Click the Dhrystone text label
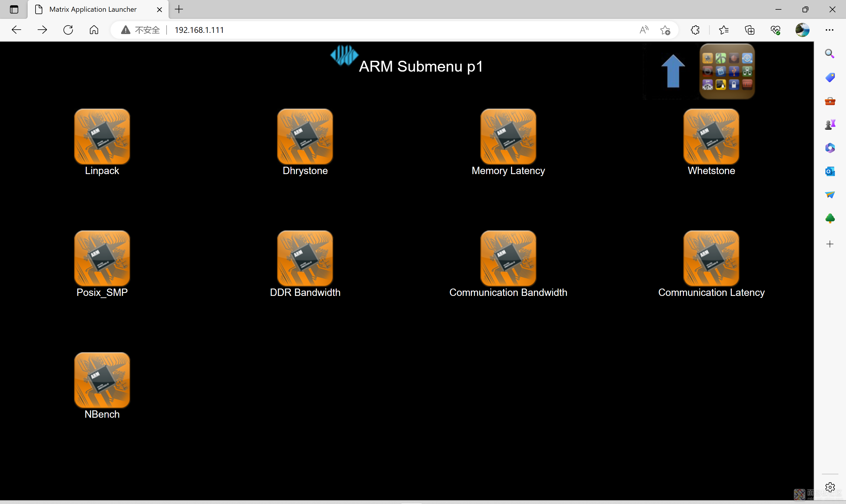This screenshot has height=504, width=846. coord(305,171)
